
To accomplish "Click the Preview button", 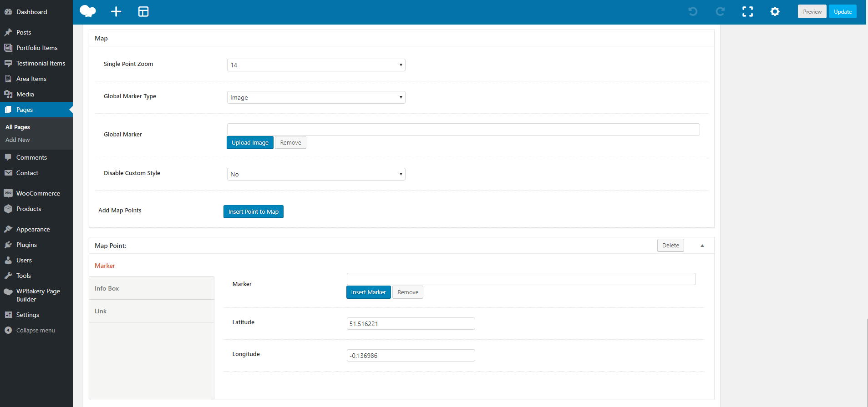I will (x=812, y=12).
